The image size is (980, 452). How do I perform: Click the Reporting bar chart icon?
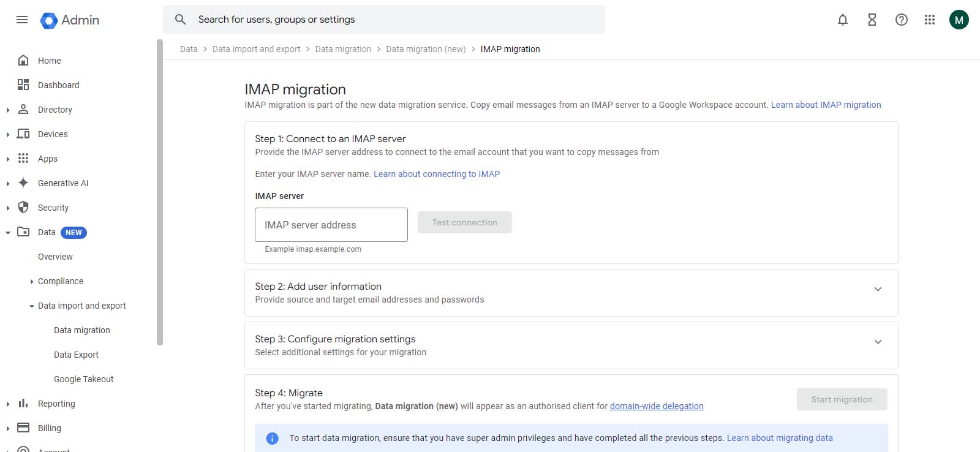23,403
